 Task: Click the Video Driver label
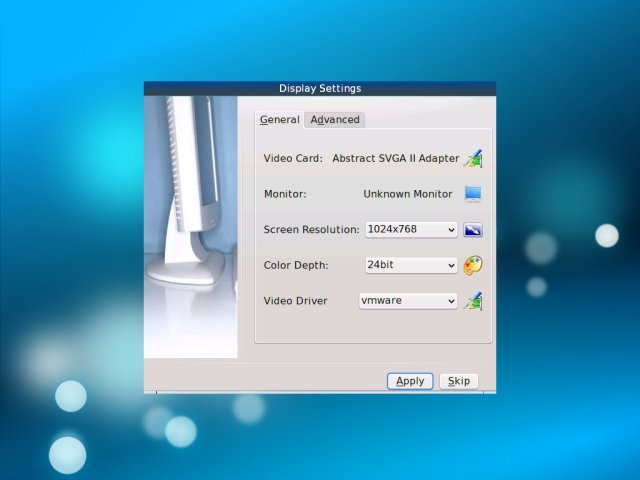coord(295,301)
